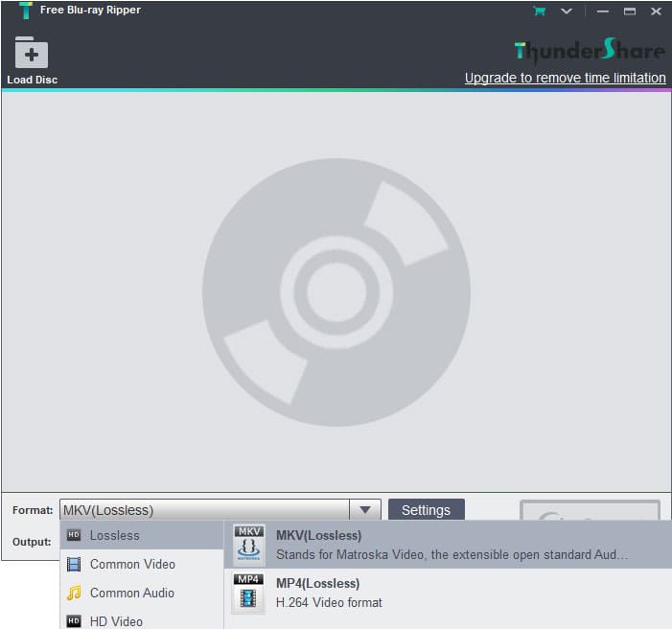Choose the MKV(Lossless) format entry
Viewport: 672px width, 629px height.
(x=448, y=545)
